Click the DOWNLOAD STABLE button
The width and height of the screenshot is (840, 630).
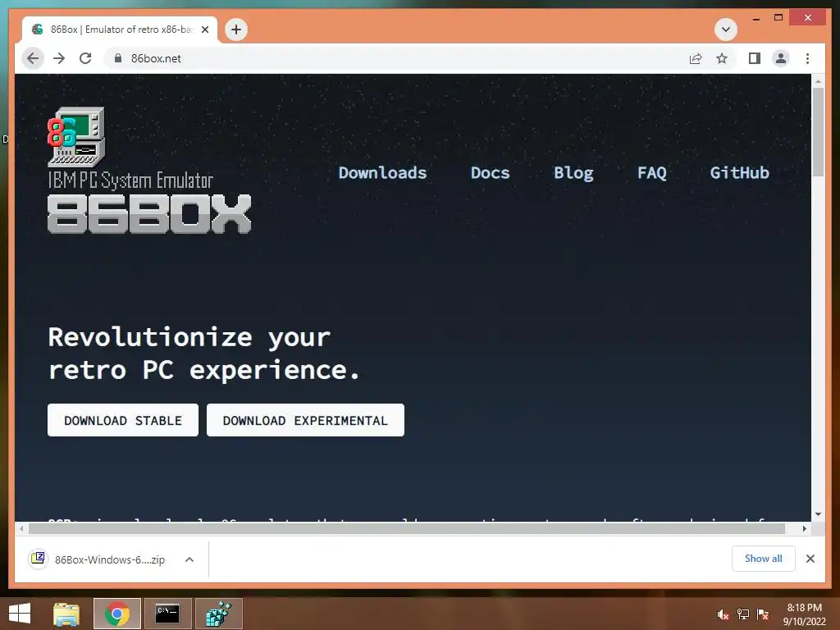(x=123, y=420)
